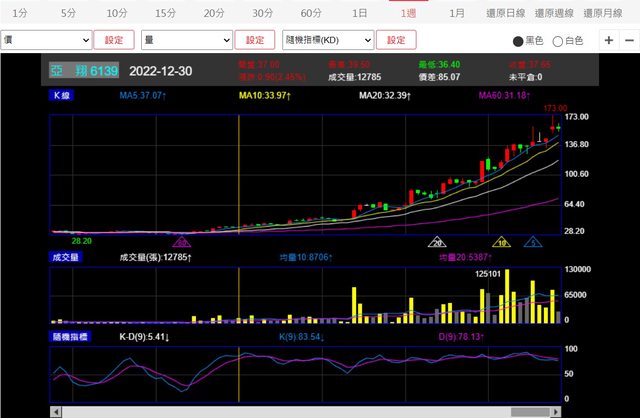
Task: Click the white triangle event marker
Action: [436, 242]
